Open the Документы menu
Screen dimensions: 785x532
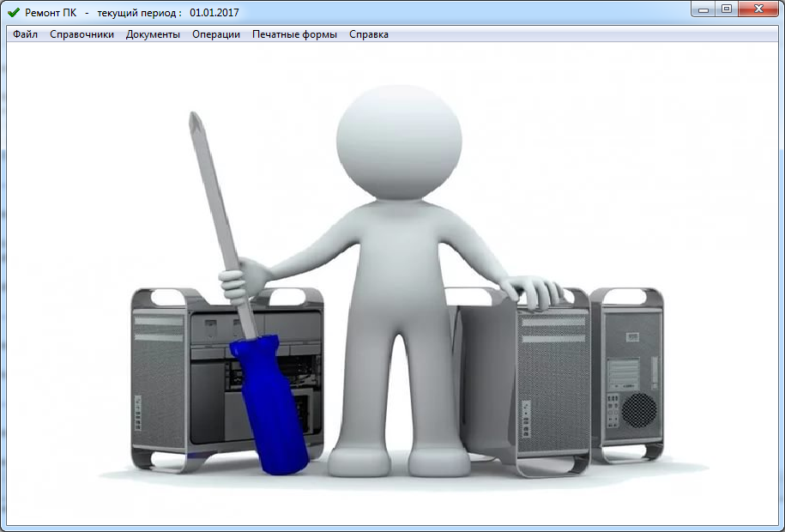point(153,34)
